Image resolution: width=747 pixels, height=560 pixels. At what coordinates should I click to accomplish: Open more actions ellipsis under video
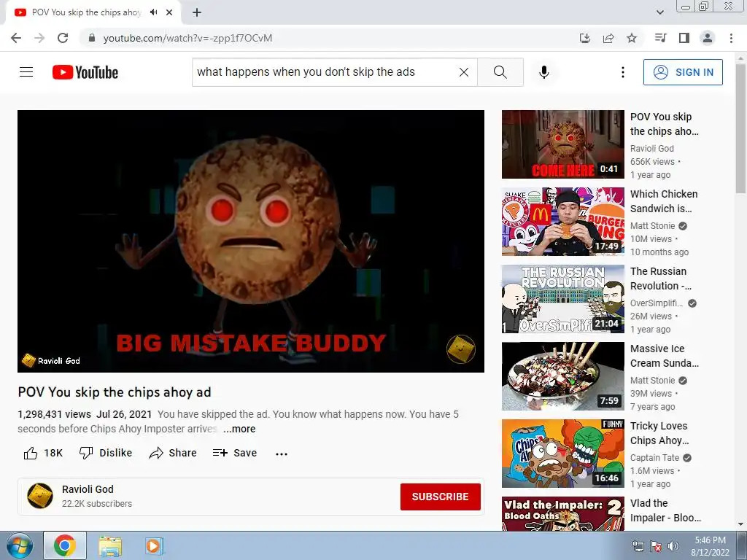point(282,454)
